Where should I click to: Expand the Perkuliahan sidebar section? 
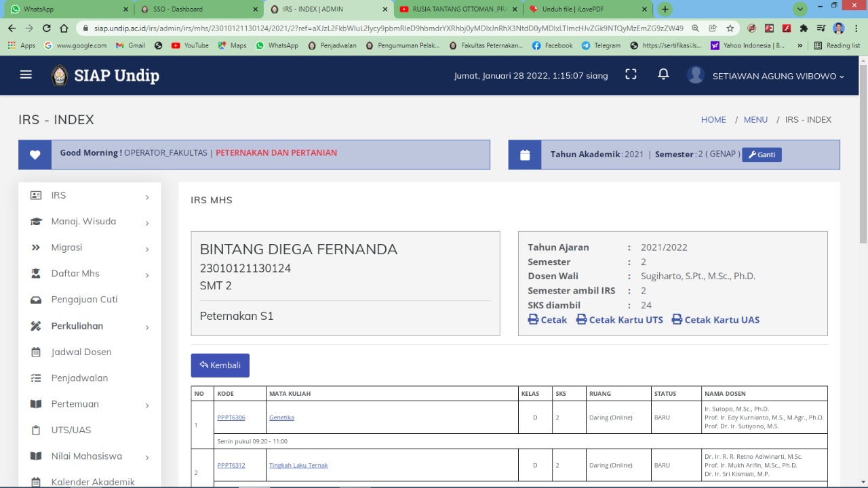[90, 326]
